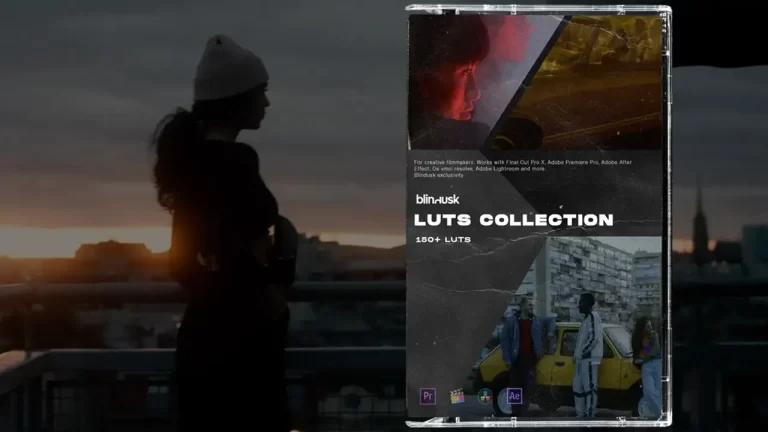This screenshot has width=768, height=432.
Task: Click the 'Blindusk exclusivity' line
Action: pyautogui.click(x=438, y=175)
